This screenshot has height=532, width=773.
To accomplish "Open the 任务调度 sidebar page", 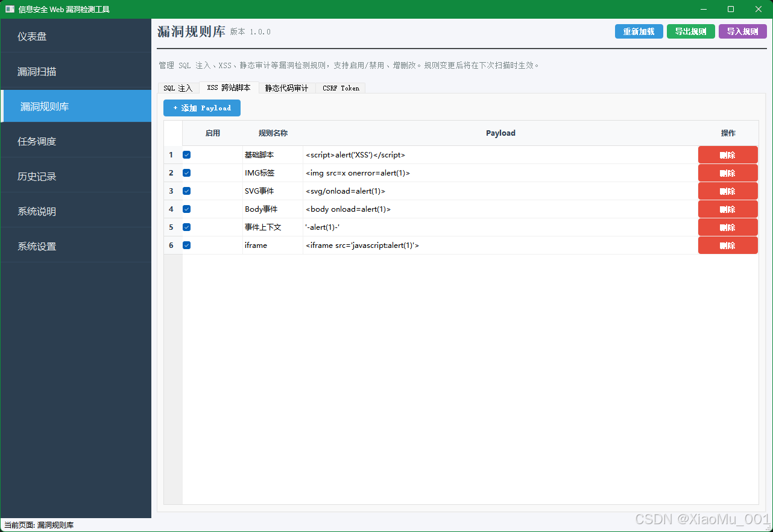I will pyautogui.click(x=76, y=142).
